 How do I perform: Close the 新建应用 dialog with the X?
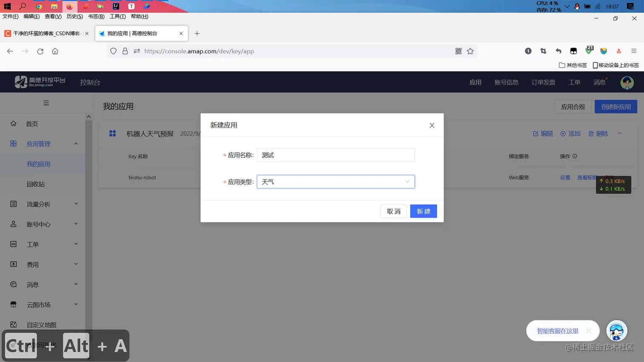tap(432, 125)
